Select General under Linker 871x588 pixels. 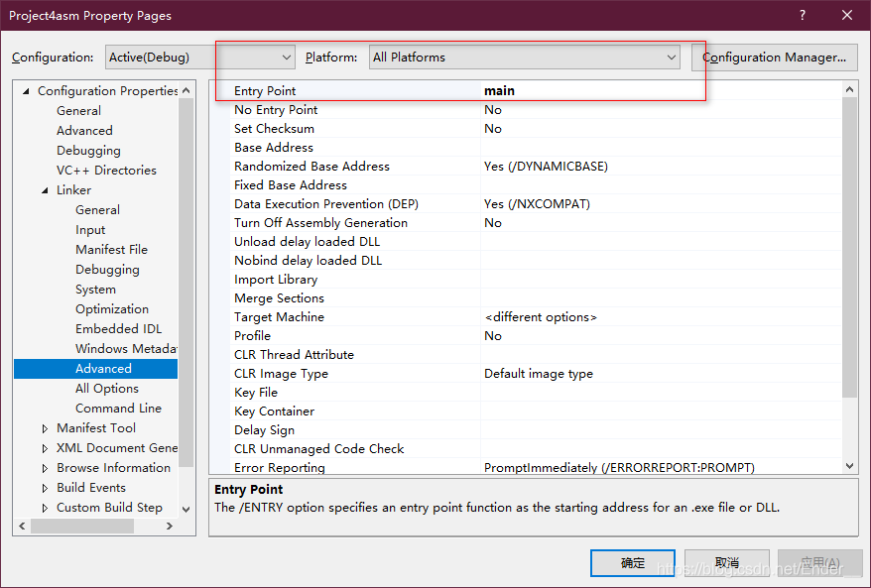tap(98, 210)
